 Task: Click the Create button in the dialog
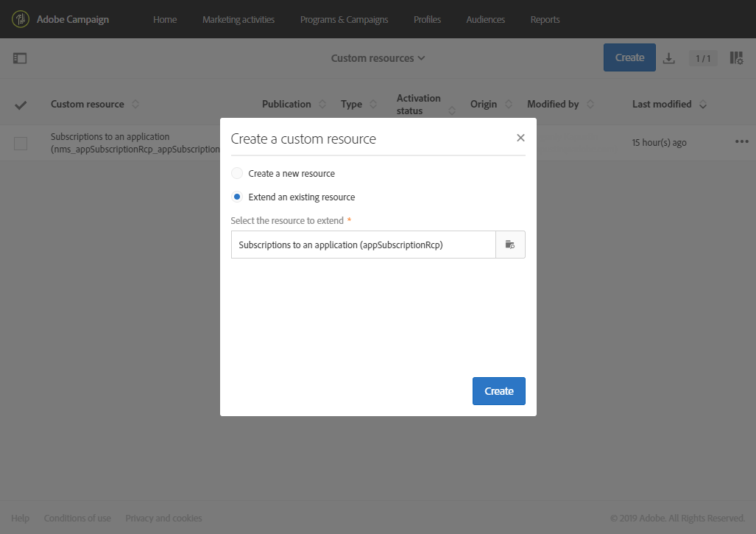(x=499, y=391)
